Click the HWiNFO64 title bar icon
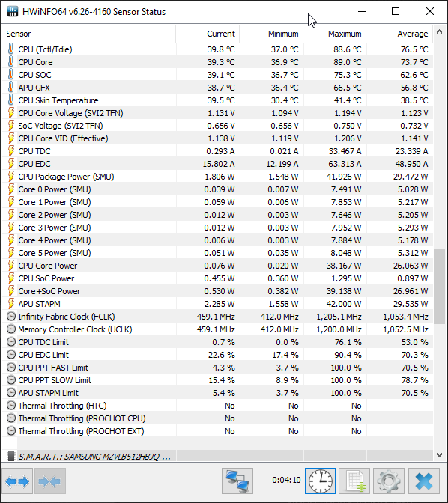Viewport: 448px width, 503px height. click(x=13, y=11)
